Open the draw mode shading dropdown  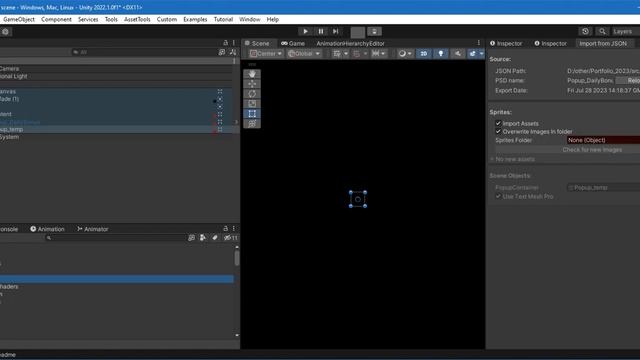click(x=405, y=53)
